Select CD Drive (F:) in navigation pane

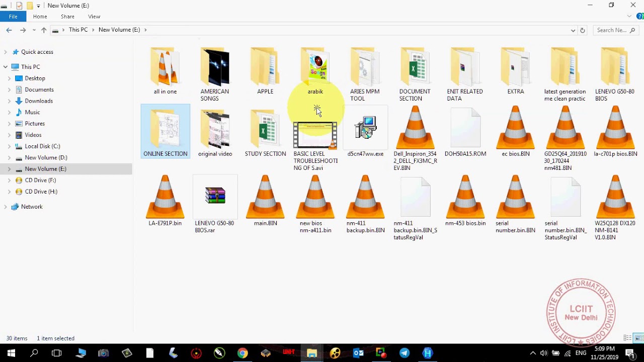(40, 180)
